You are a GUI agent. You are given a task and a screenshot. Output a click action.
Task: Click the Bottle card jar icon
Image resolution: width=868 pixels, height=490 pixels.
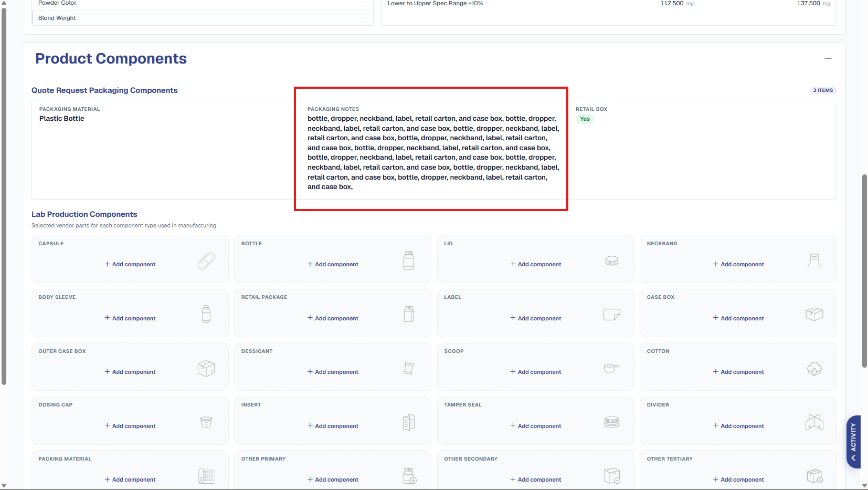[x=409, y=260]
